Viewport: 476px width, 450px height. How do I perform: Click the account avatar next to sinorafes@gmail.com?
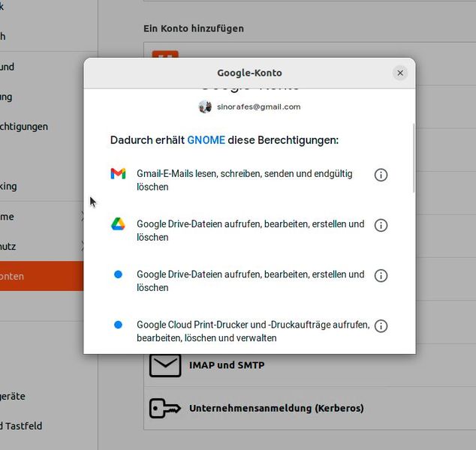click(x=205, y=106)
